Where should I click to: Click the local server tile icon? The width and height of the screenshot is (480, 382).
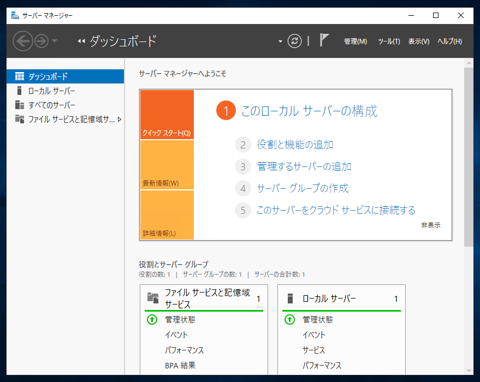(x=290, y=298)
